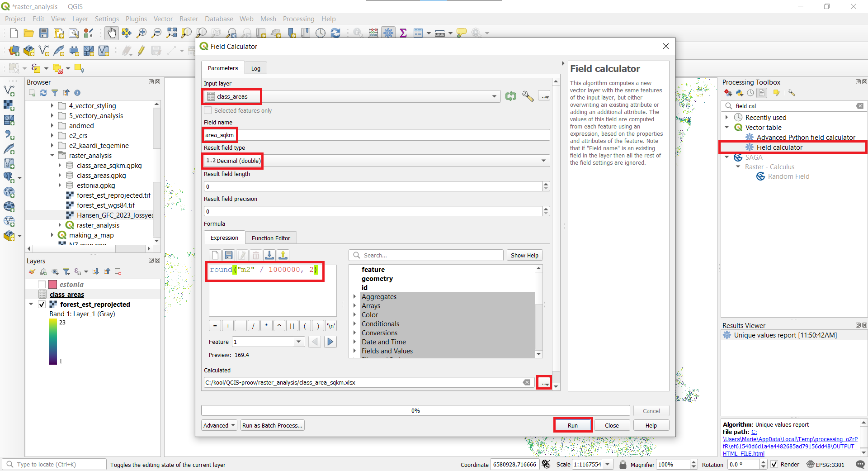Open the Scale dropdown in status bar
The height and width of the screenshot is (471, 868).
point(608,465)
